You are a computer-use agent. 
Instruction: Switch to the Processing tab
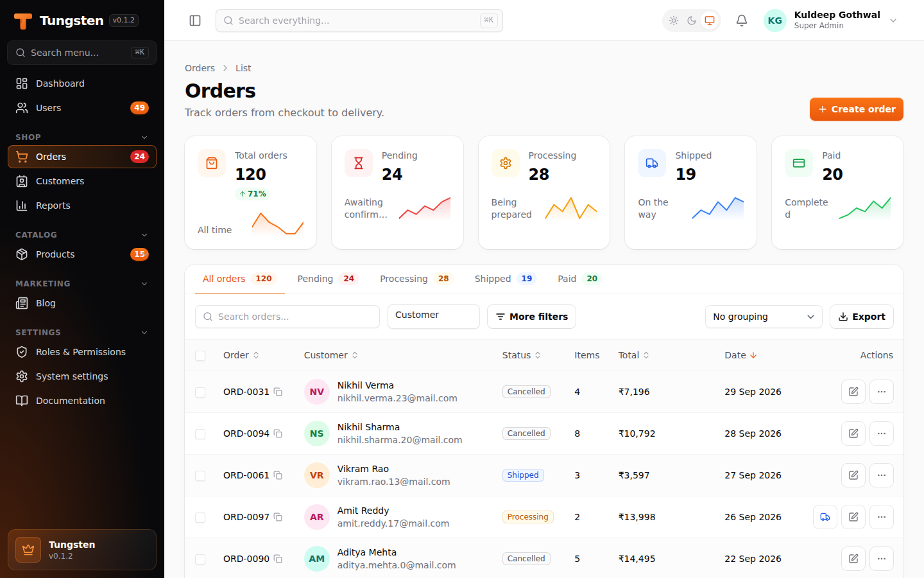(x=416, y=279)
